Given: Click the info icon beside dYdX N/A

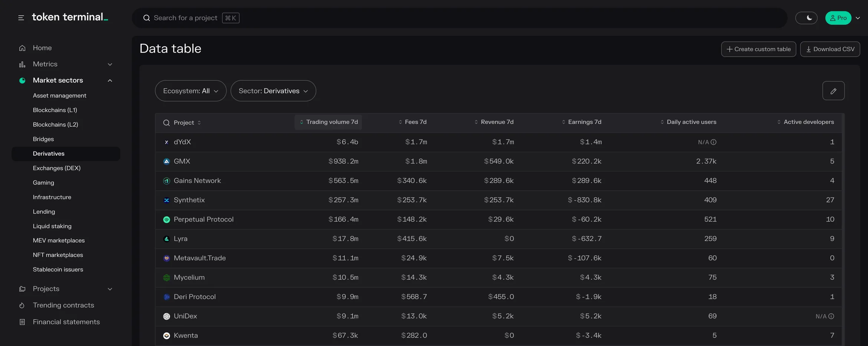Looking at the screenshot, I should coord(713,142).
